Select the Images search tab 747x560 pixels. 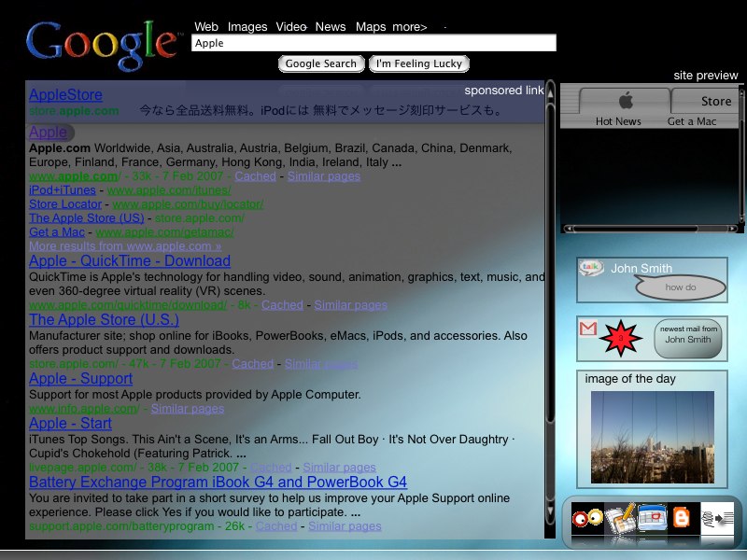tap(247, 27)
